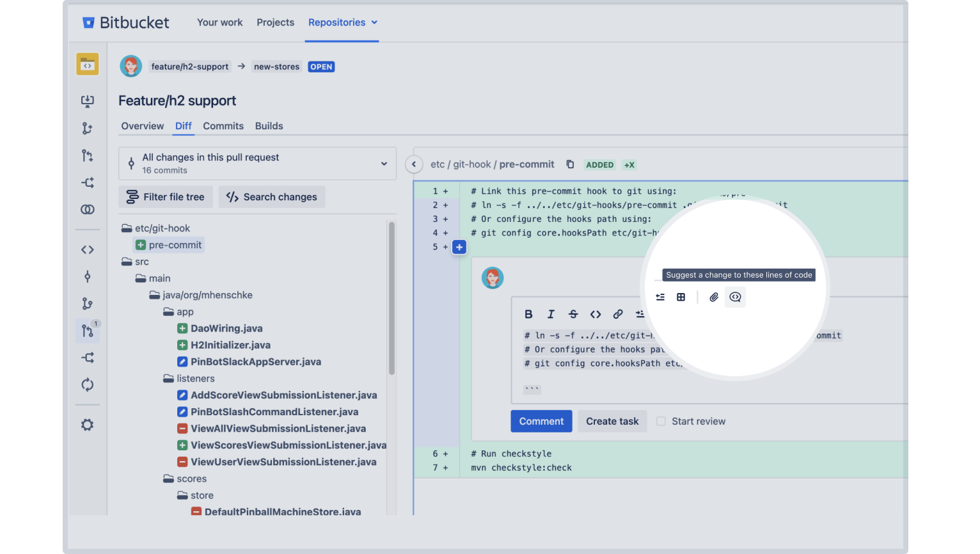This screenshot has width=980, height=554.
Task: Open PinBotSlackAppServer.java in file tree
Action: (249, 361)
